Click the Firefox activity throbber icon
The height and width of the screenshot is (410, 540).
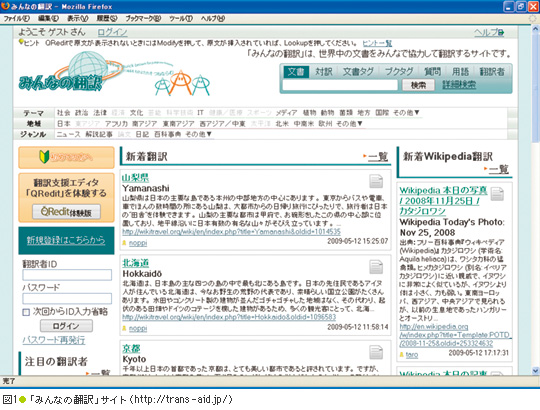(533, 19)
